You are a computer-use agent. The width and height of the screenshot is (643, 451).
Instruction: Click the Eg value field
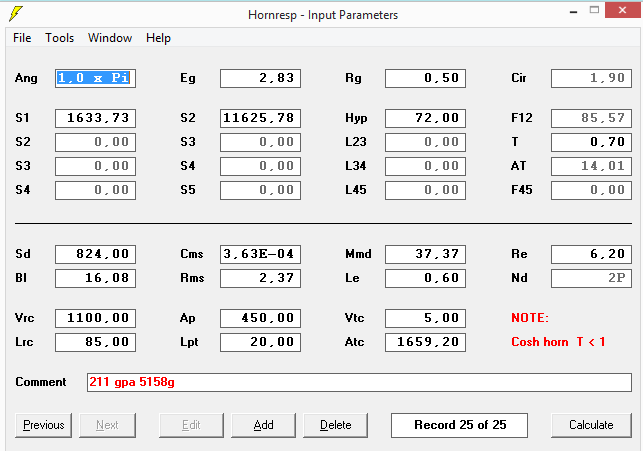click(x=260, y=78)
